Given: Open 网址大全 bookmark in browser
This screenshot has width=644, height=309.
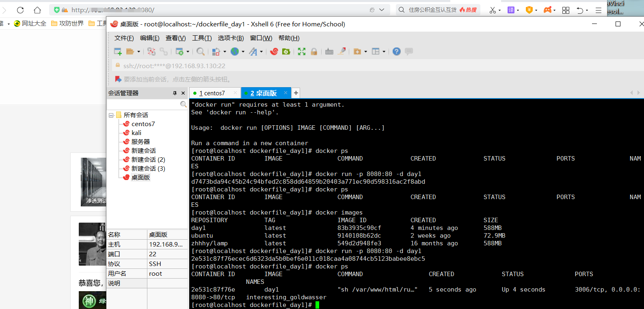Looking at the screenshot, I should [30, 24].
